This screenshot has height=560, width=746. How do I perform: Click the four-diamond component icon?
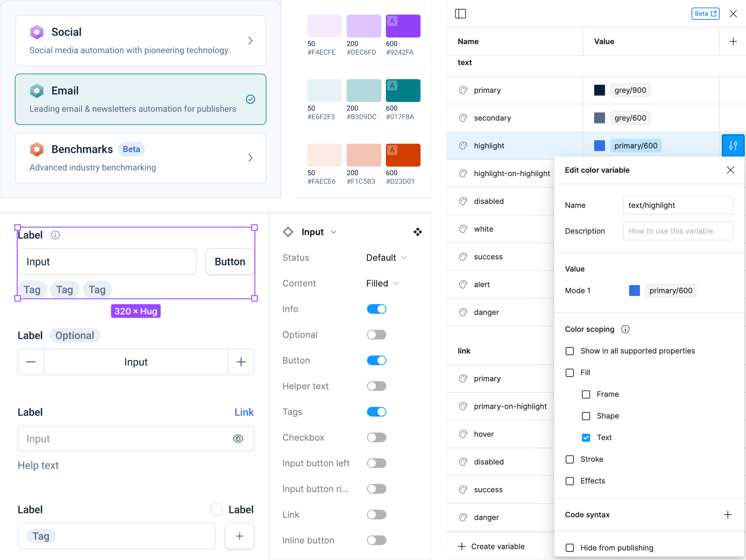[x=417, y=232]
